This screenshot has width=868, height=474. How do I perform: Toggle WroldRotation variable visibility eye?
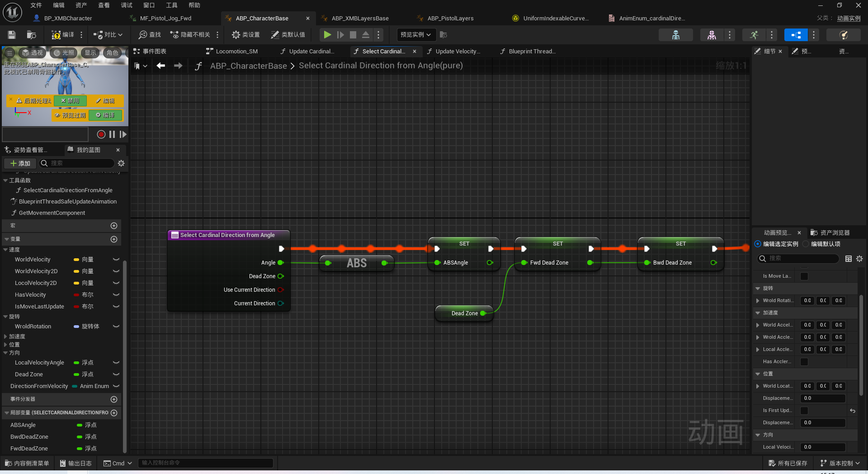point(116,327)
